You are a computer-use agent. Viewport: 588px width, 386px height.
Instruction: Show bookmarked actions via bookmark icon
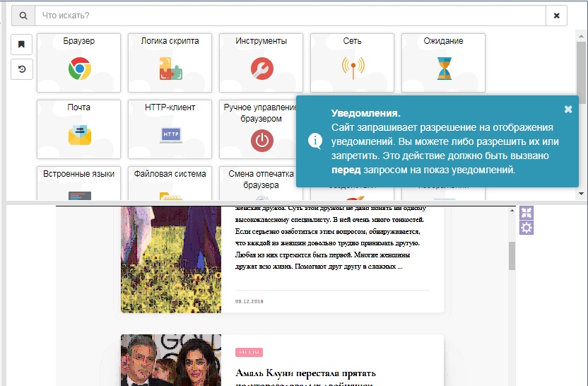[22, 45]
